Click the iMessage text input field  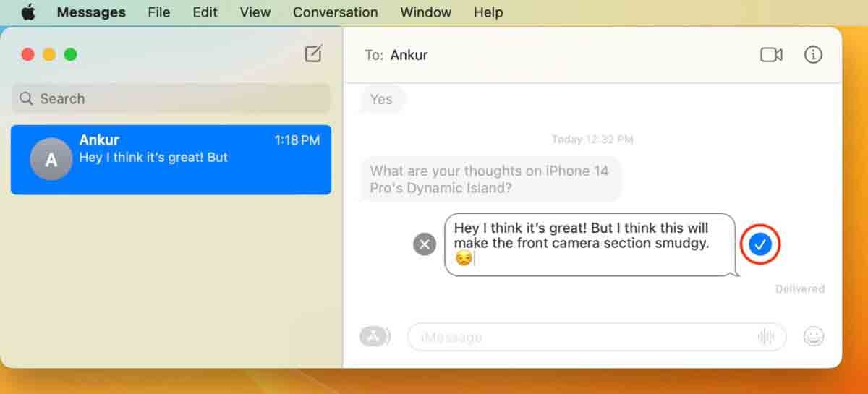[597, 337]
